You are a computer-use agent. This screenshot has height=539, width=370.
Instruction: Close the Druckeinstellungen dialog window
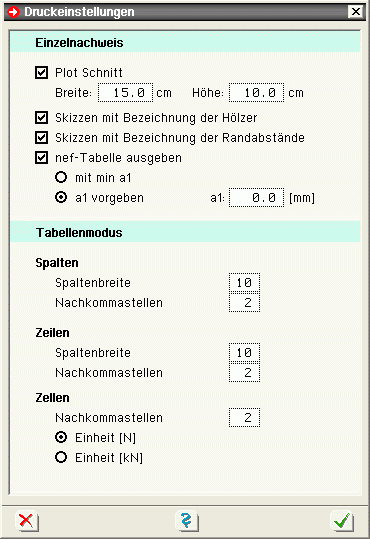tap(356, 12)
